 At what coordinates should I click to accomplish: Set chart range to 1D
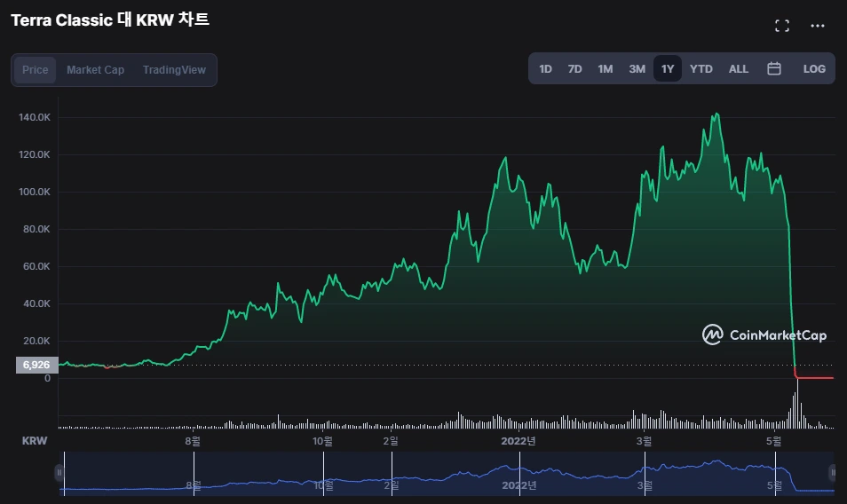546,68
